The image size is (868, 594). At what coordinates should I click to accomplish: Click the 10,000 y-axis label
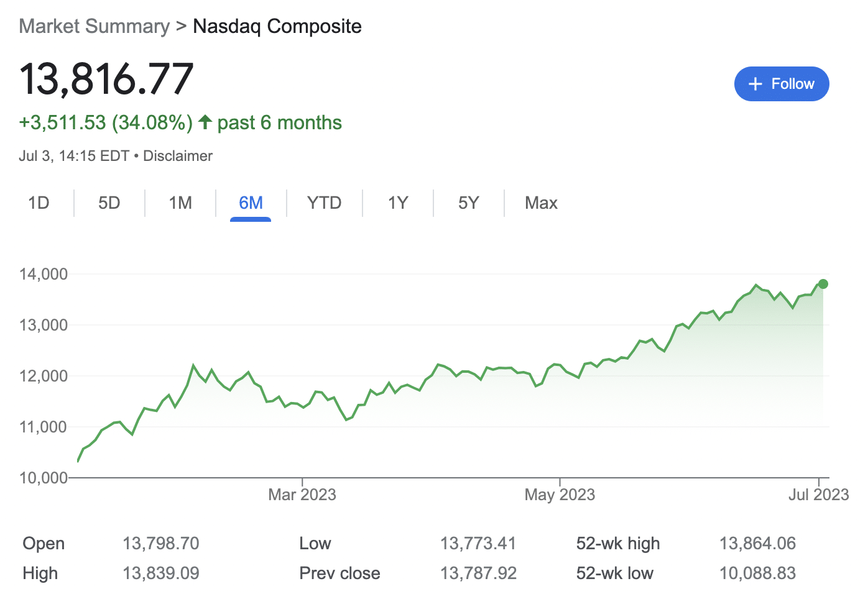point(43,478)
